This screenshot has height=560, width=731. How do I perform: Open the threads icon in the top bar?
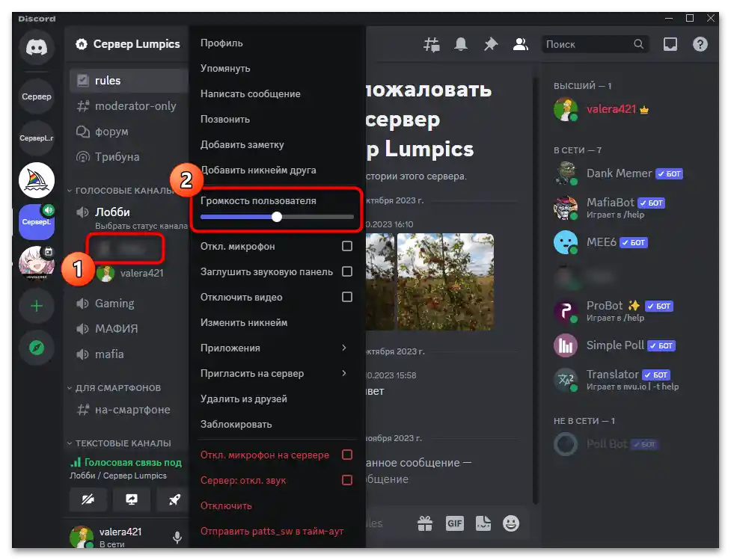(x=431, y=44)
